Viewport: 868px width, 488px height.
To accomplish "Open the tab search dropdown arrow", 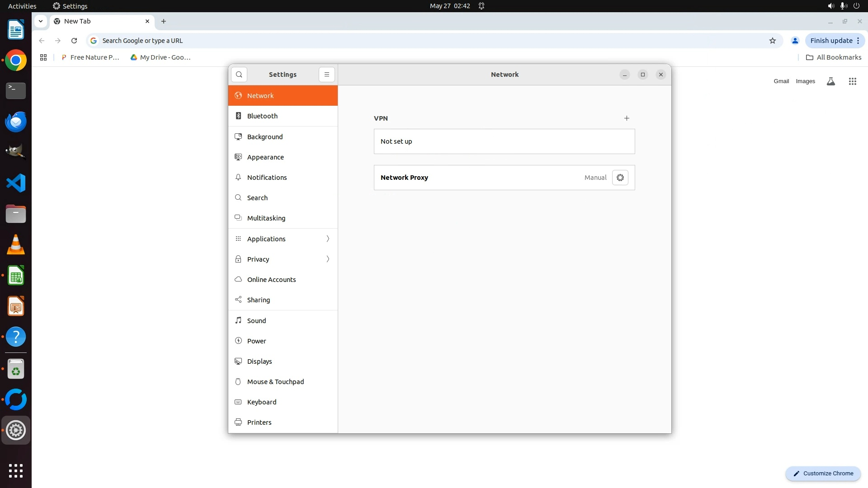I will (x=41, y=21).
